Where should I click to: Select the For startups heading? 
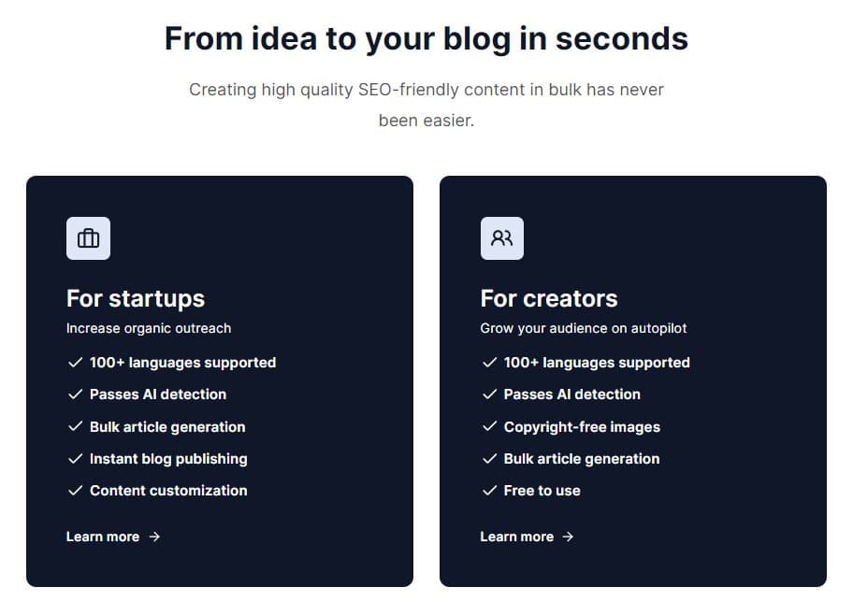(136, 298)
